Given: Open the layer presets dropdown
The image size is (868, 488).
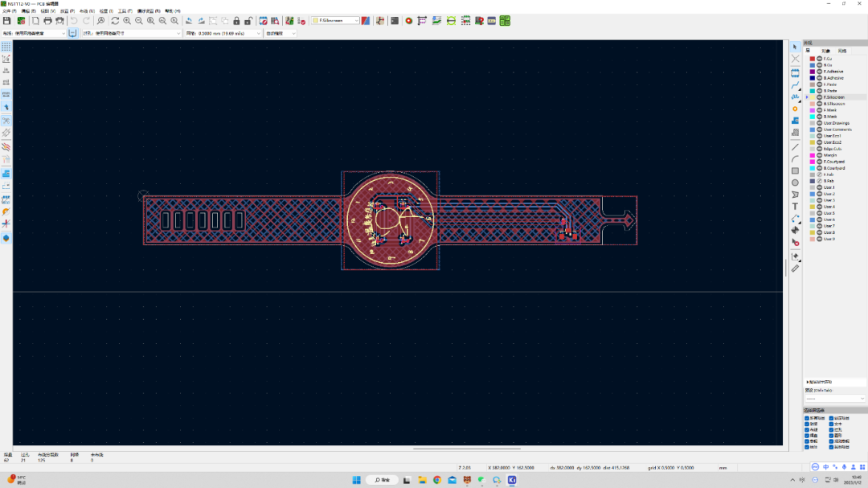Looking at the screenshot, I should [x=835, y=398].
